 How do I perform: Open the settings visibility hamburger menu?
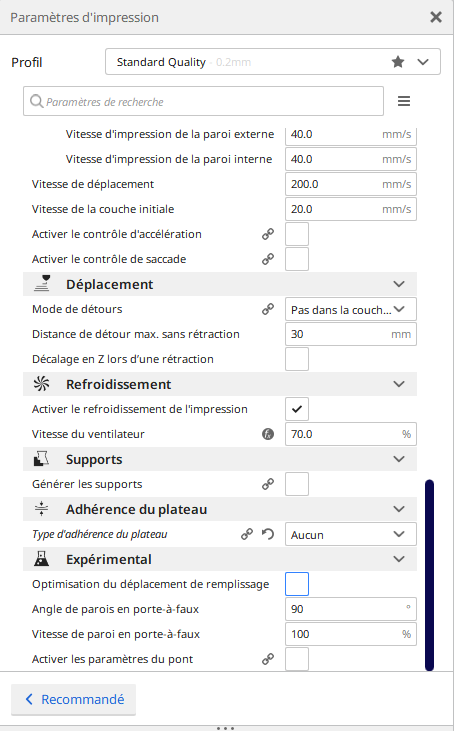pos(404,101)
